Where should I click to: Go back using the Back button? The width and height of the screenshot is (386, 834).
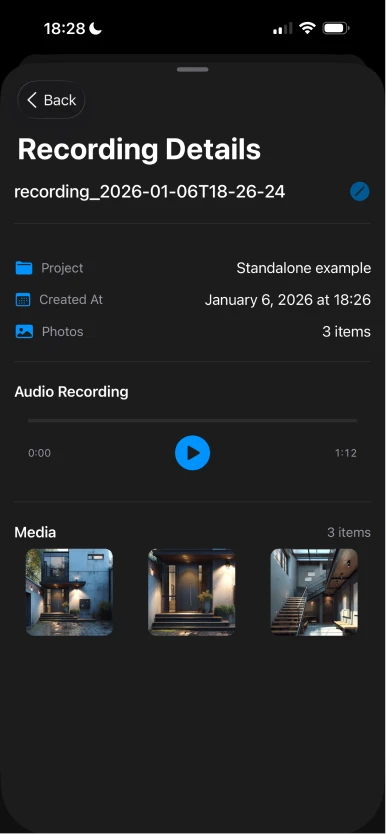51,100
